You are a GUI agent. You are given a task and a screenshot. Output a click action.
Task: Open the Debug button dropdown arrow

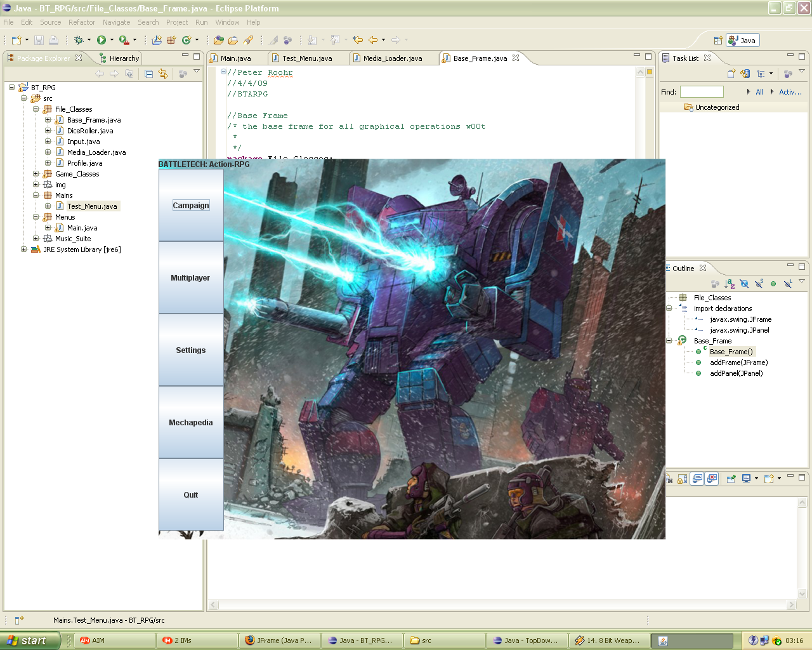click(89, 40)
